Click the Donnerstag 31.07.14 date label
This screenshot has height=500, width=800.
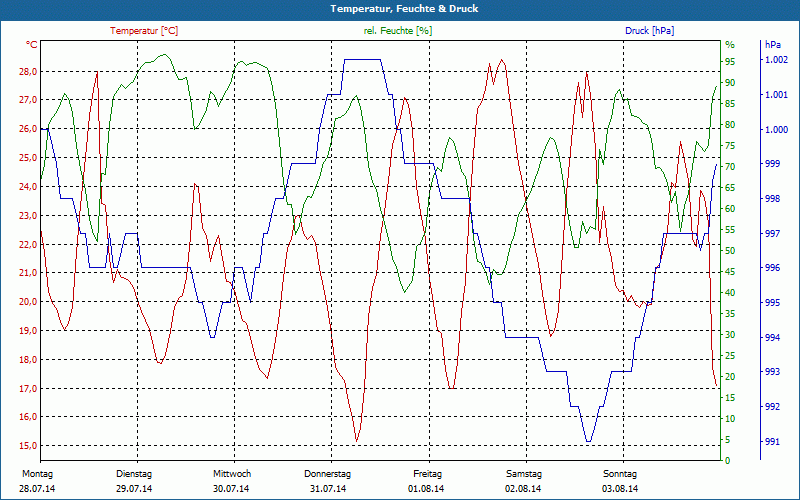tap(328, 481)
